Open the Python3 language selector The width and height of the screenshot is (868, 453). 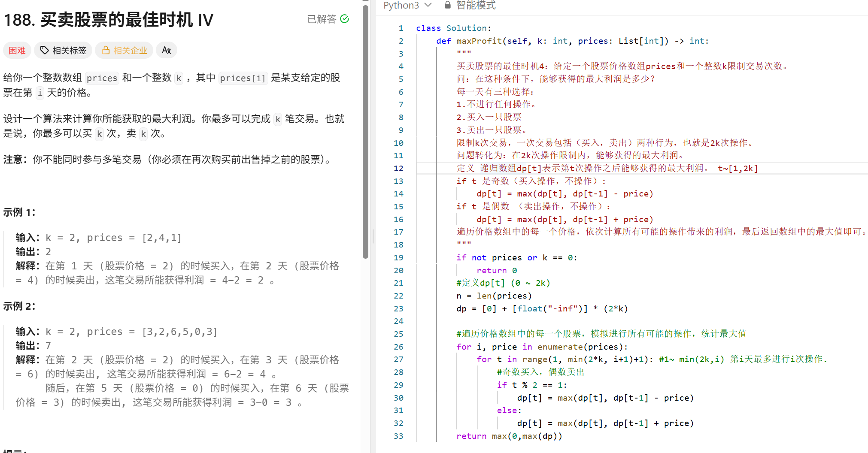[401, 6]
